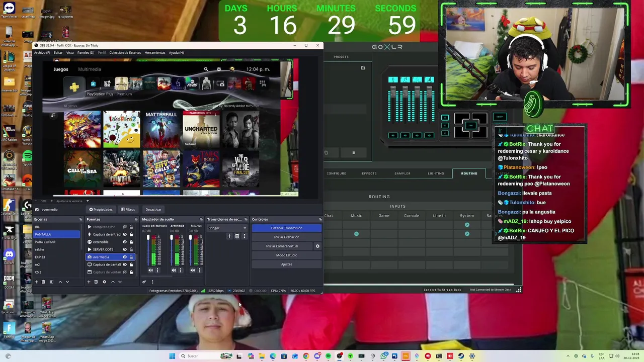Open Archivo menu in OBS

point(42,52)
